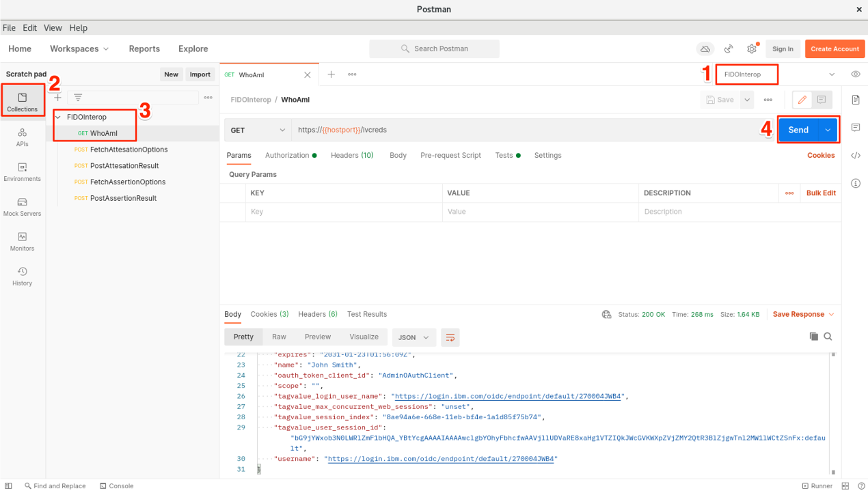Open the Save Response dropdown
Image resolution: width=868 pixels, height=493 pixels.
[x=803, y=315]
